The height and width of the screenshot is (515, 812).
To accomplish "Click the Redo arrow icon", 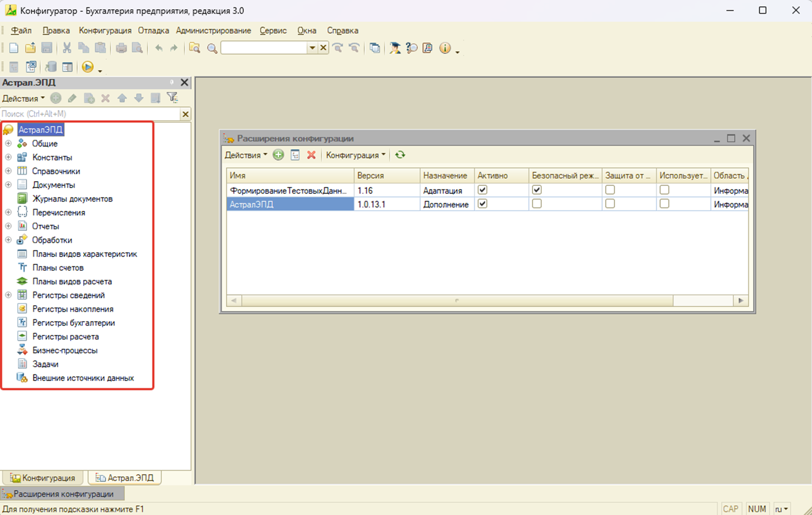I will click(x=174, y=48).
